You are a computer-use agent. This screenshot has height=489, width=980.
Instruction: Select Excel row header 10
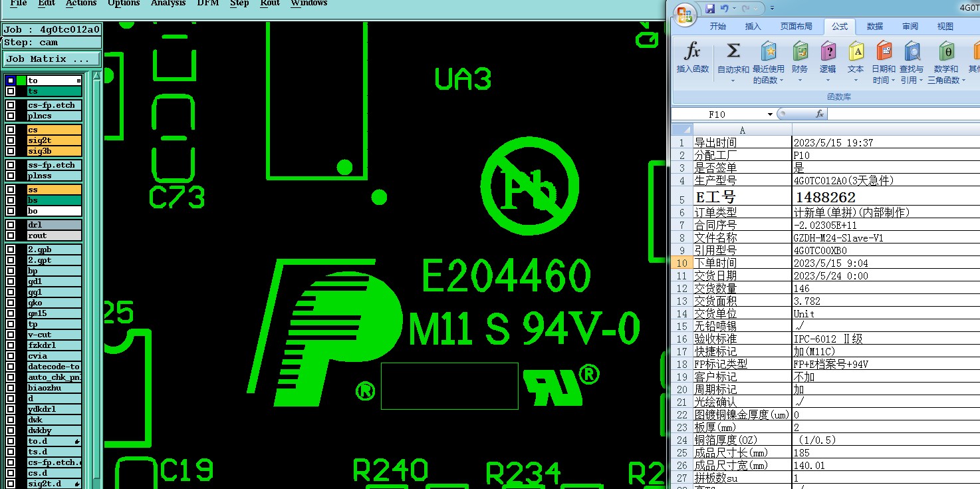point(681,263)
